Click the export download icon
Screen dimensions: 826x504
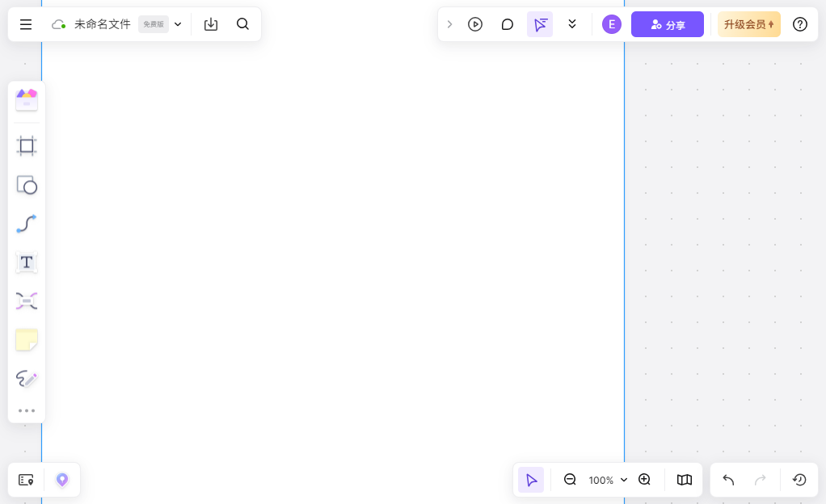pyautogui.click(x=211, y=24)
